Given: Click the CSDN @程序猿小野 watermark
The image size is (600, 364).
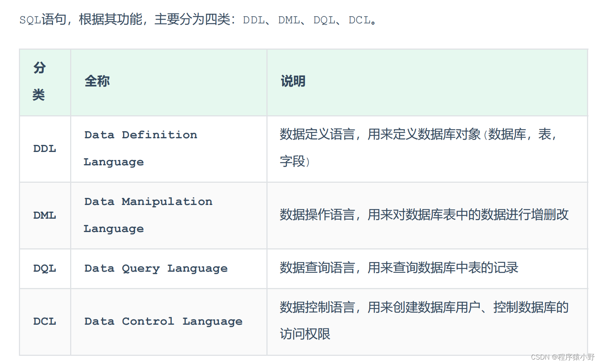Looking at the screenshot, I should (562, 357).
